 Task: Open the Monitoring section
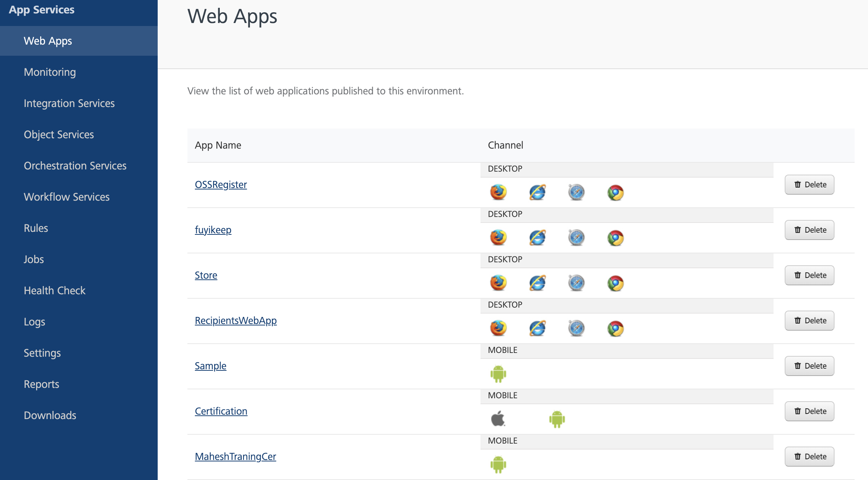[50, 72]
